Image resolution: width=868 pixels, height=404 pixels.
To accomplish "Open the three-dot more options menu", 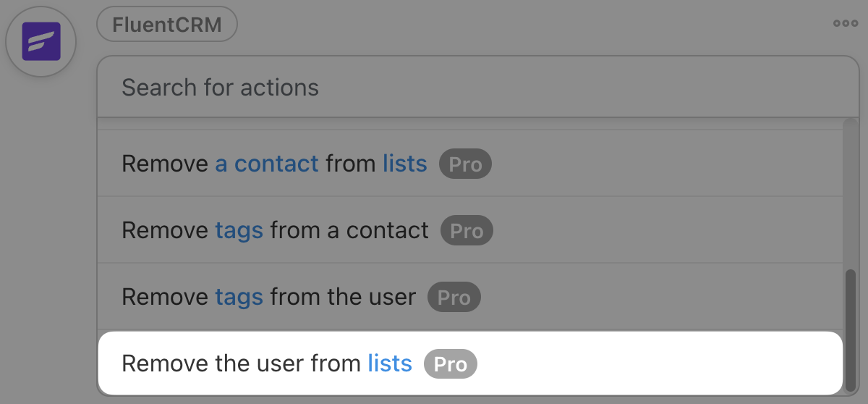I will (845, 24).
